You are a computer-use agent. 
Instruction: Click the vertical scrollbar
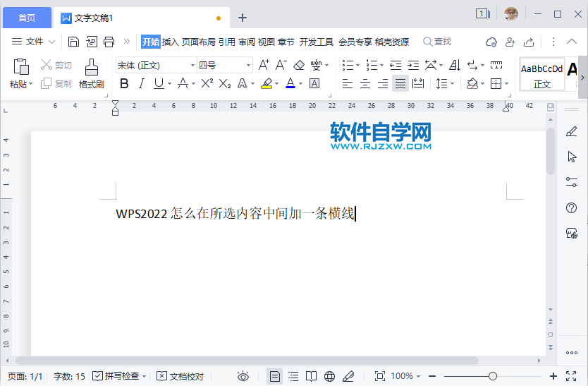[550, 151]
